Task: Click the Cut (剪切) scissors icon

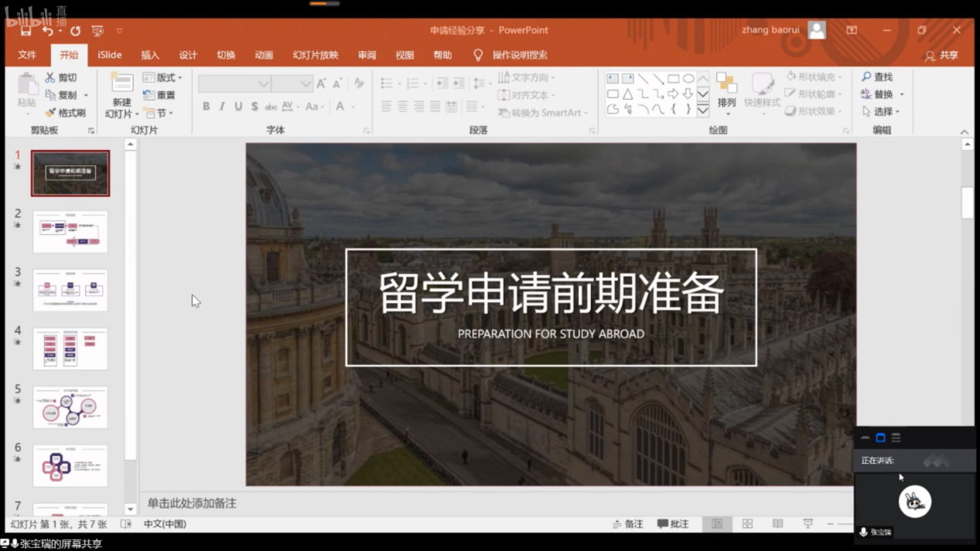Action: (x=50, y=78)
